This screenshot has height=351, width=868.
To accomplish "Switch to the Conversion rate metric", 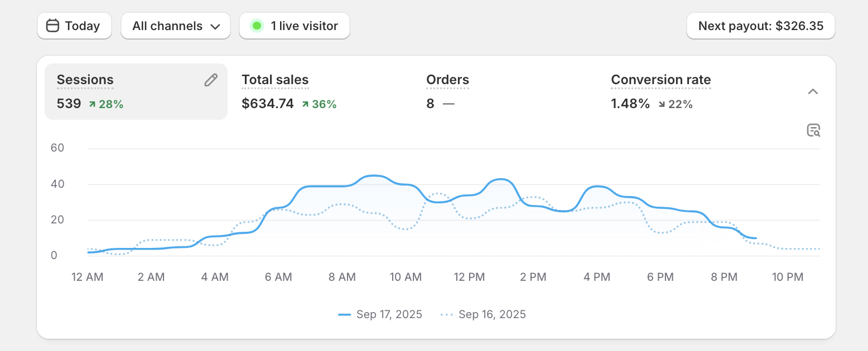I will (x=660, y=80).
